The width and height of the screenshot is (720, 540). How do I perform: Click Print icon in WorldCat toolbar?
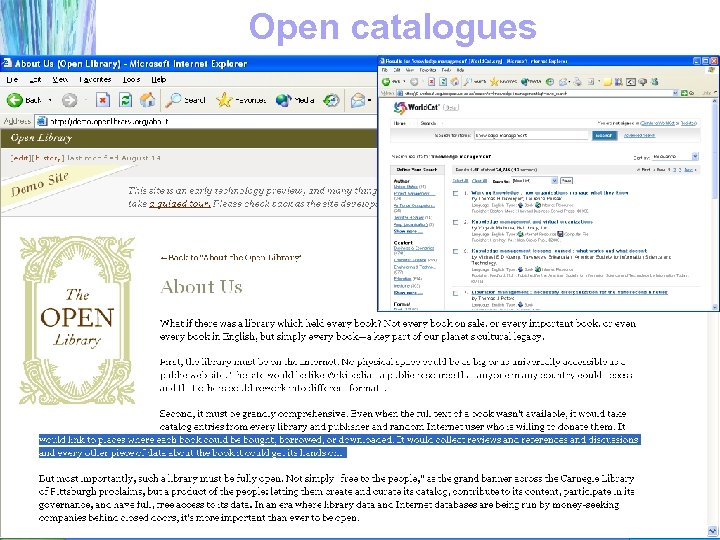[x=577, y=82]
